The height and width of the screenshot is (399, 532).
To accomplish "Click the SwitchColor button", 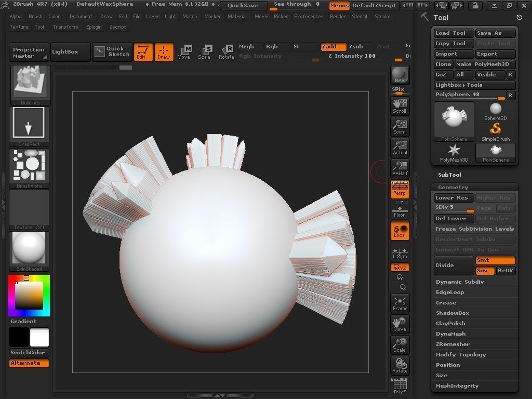I will (29, 353).
